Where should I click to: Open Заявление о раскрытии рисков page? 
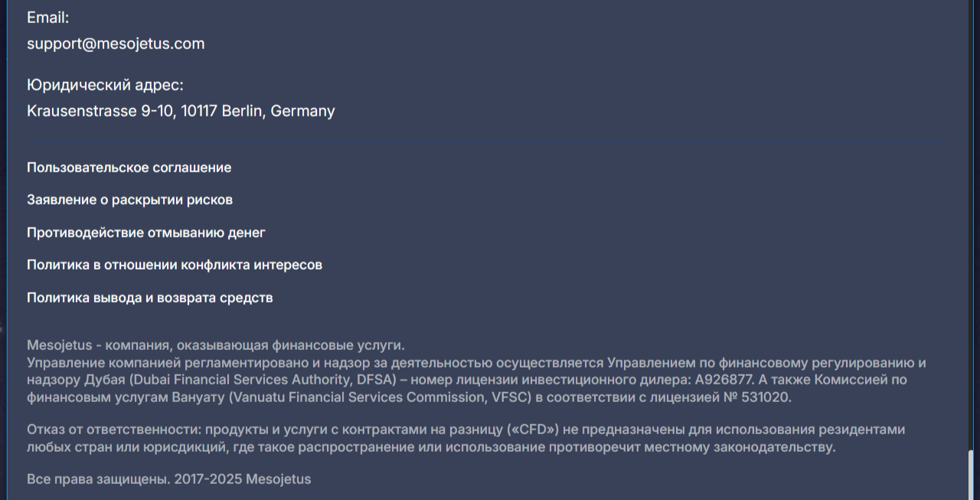click(x=129, y=200)
